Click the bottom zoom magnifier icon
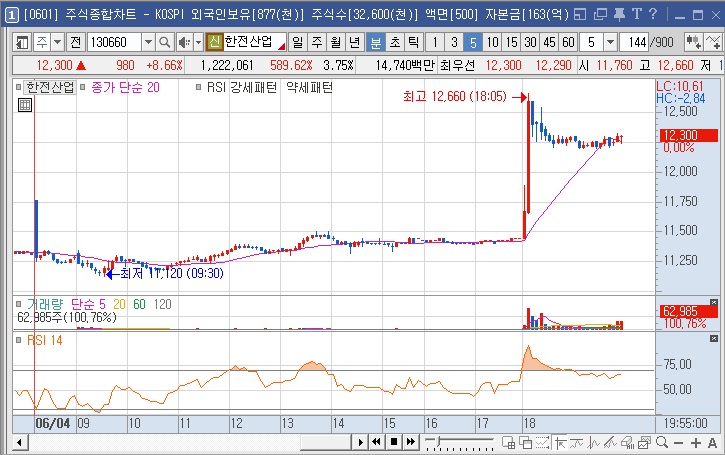 click(662, 443)
